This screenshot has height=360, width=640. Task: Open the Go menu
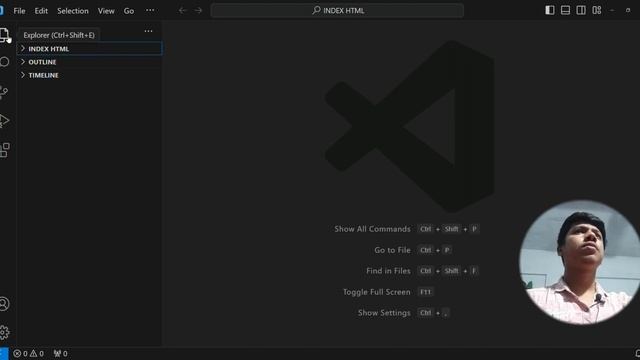(129, 11)
